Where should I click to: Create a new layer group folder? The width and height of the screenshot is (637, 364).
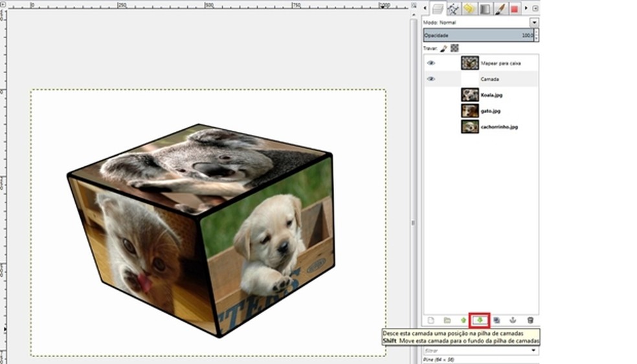tap(447, 320)
